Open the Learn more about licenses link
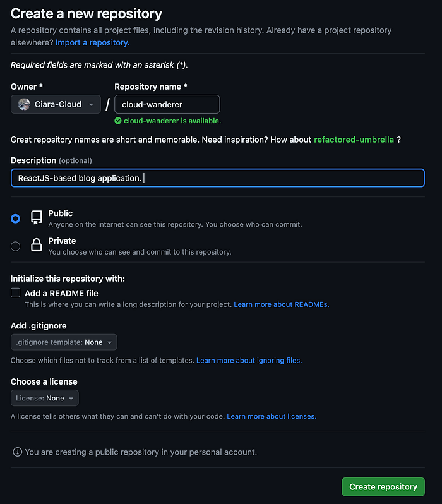This screenshot has width=442, height=504. 271,416
